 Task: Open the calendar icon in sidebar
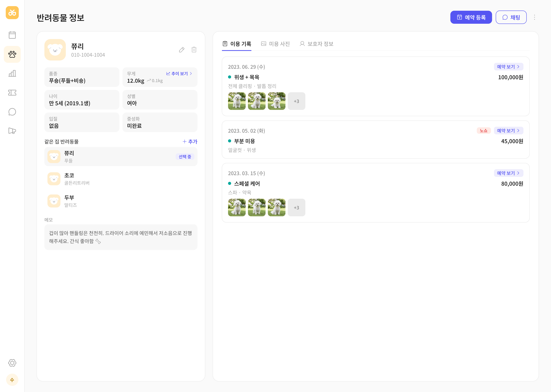click(12, 35)
